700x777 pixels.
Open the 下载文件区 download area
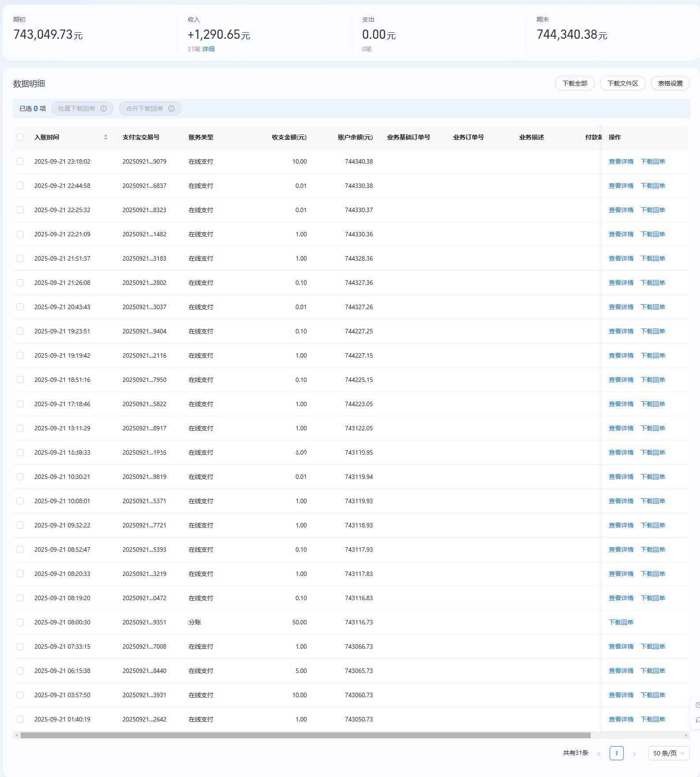[622, 83]
